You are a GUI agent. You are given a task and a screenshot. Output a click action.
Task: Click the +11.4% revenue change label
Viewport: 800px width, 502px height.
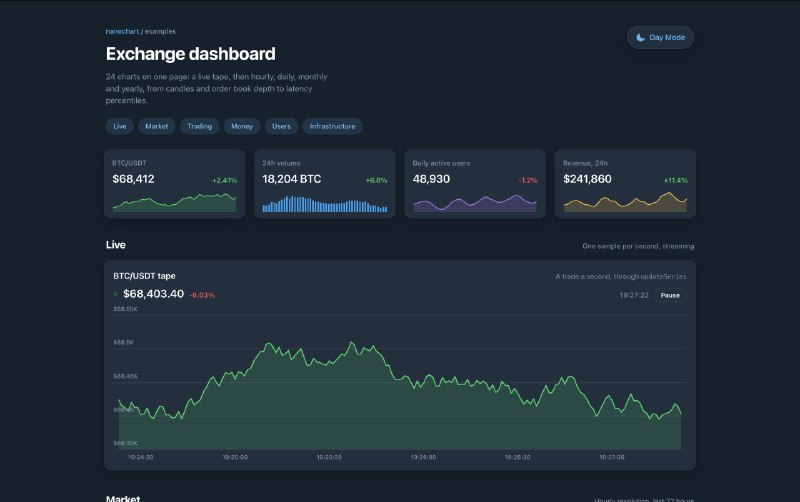tap(676, 181)
